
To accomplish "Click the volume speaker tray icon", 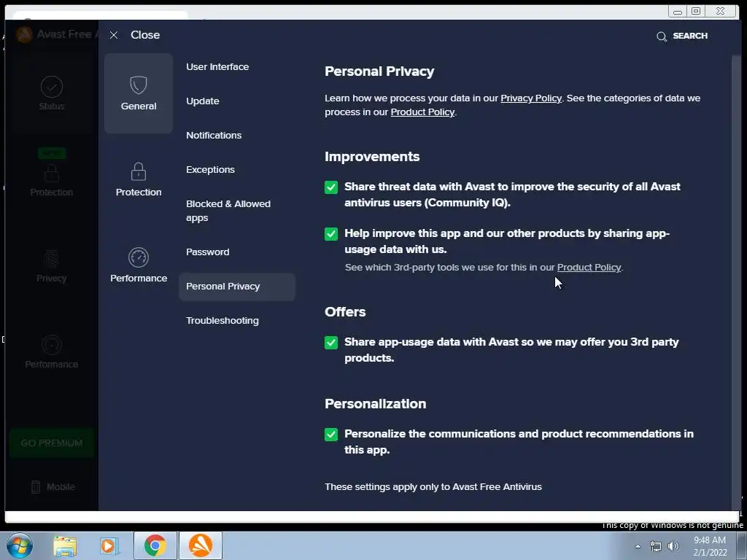I will tap(673, 546).
